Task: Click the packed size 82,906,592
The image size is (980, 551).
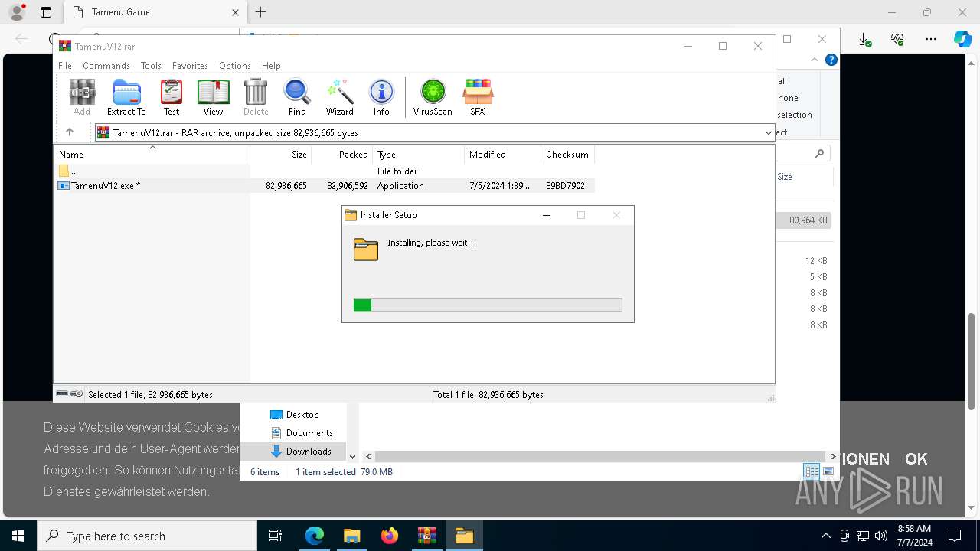Action: click(x=348, y=186)
